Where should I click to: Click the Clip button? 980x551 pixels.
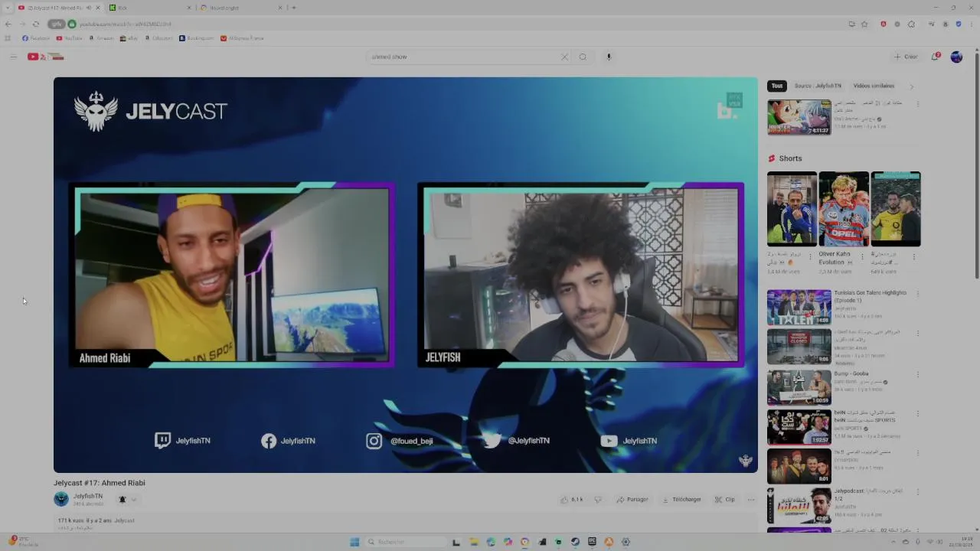pyautogui.click(x=725, y=500)
